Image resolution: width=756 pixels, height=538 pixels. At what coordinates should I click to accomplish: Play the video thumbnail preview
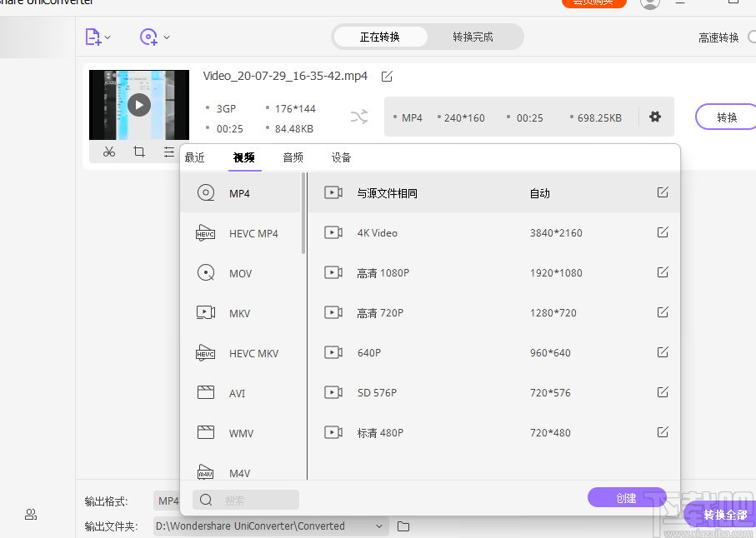coord(138,105)
